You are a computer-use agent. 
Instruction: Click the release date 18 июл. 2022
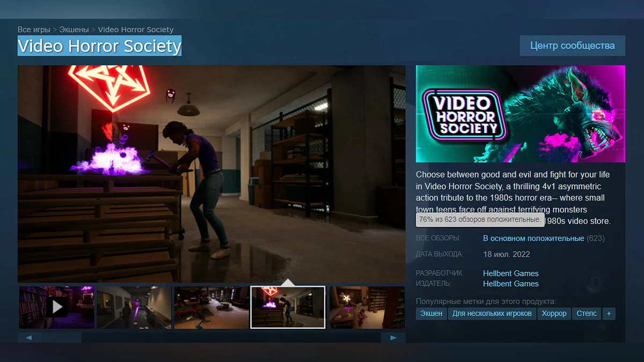click(x=507, y=254)
